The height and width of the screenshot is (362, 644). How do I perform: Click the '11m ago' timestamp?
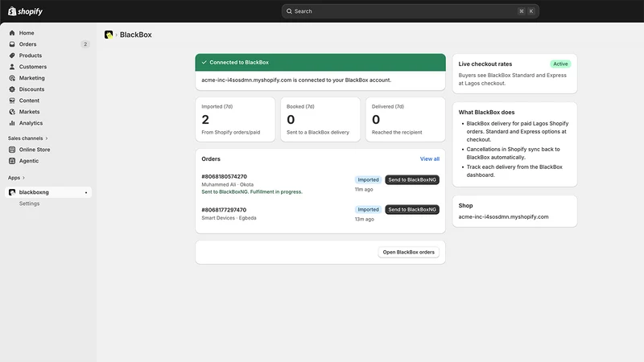pos(364,189)
